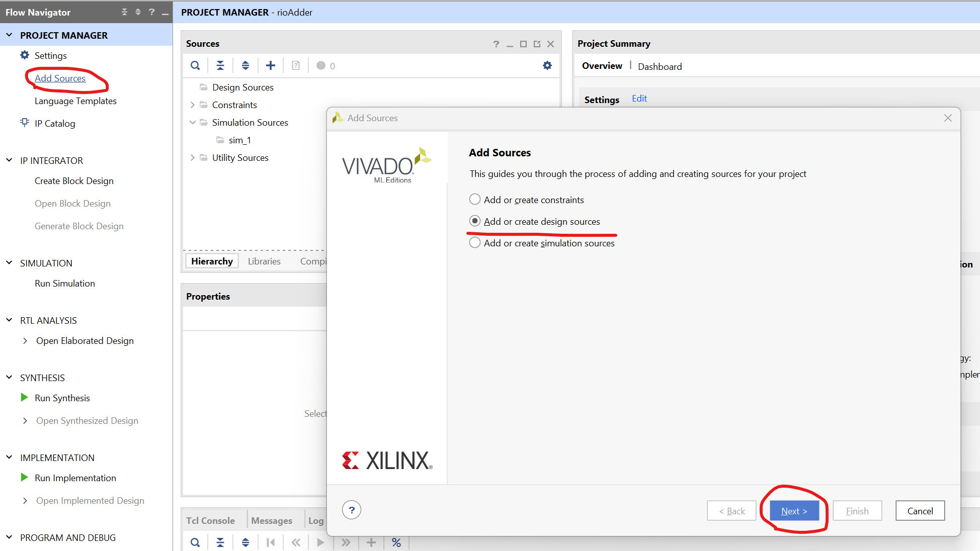Select Add or create design sources

point(475,221)
